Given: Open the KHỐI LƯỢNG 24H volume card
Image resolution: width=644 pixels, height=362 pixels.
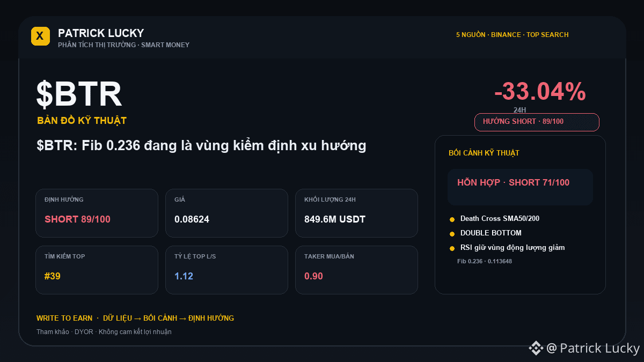Looking at the screenshot, I should 356,213.
